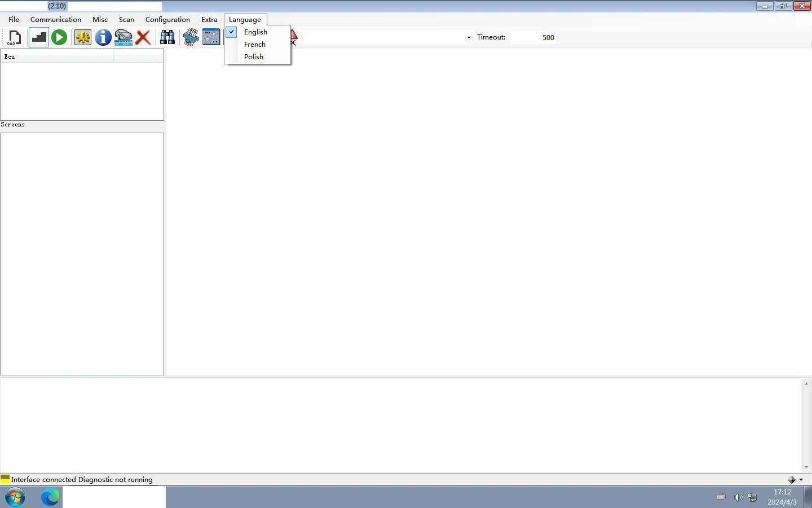Click the binary data printer icon
Screen dimensions: 812x508
click(191, 38)
